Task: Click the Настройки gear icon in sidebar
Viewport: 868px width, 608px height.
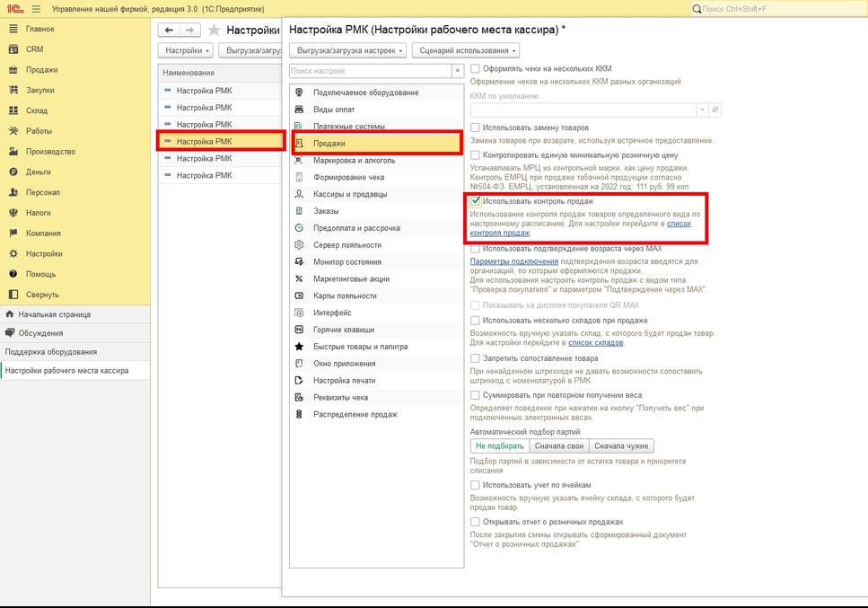Action: coord(13,253)
